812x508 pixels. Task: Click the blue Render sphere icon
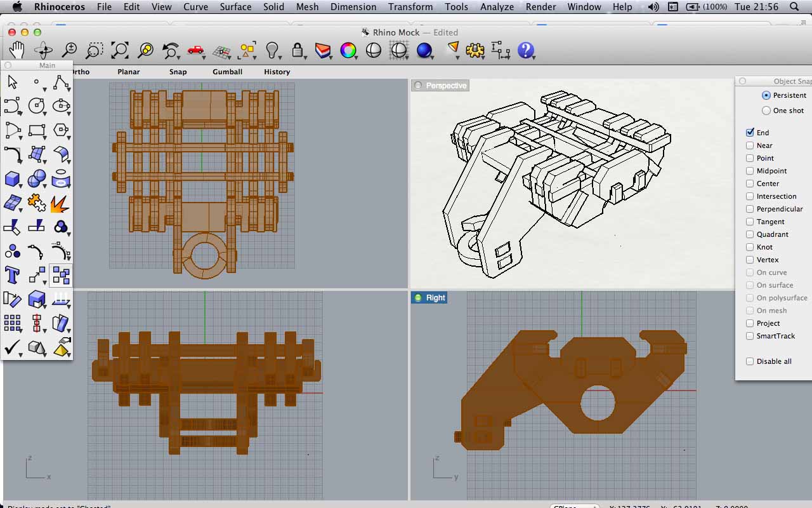tap(424, 50)
